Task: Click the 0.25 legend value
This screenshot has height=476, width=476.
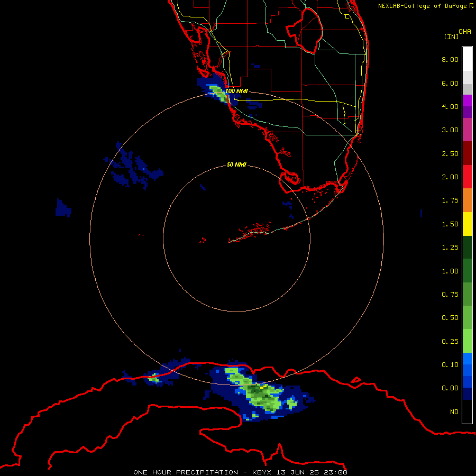Action: (x=450, y=342)
